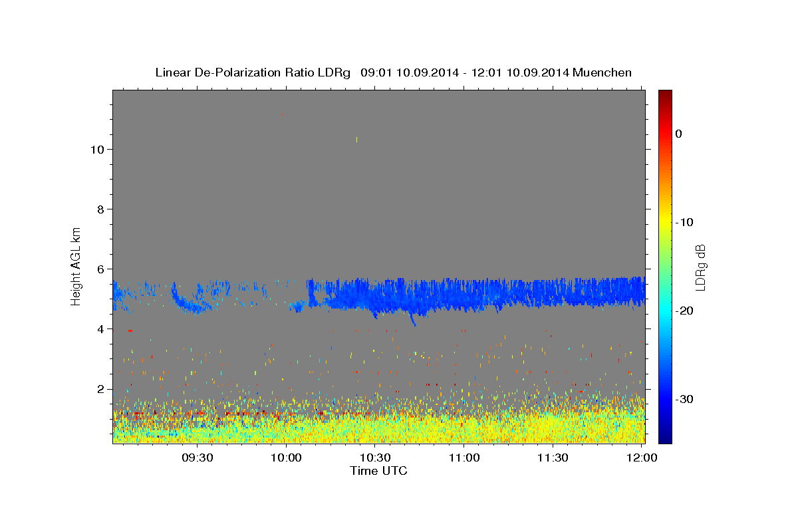Click the colorbar value -20 label
The width and height of the screenshot is (798, 532).
(685, 311)
